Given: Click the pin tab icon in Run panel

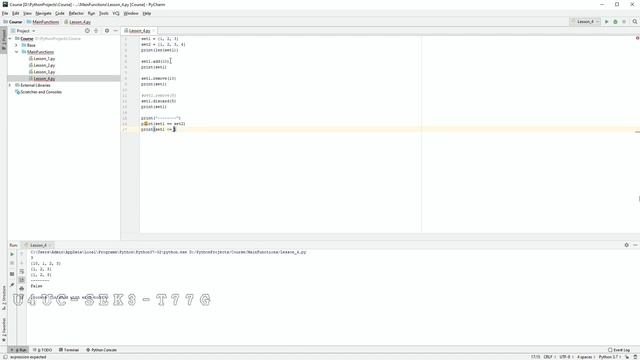Looking at the screenshot, I should click(12, 285).
